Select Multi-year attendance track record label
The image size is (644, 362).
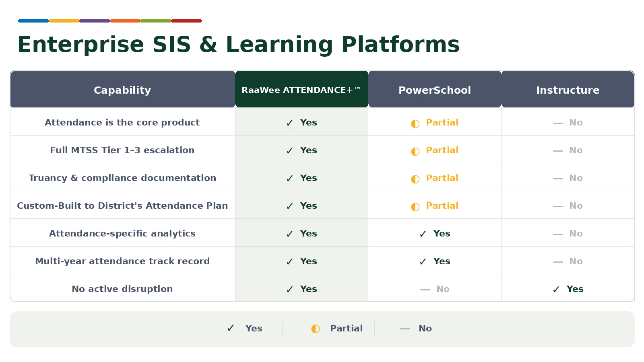coord(122,261)
